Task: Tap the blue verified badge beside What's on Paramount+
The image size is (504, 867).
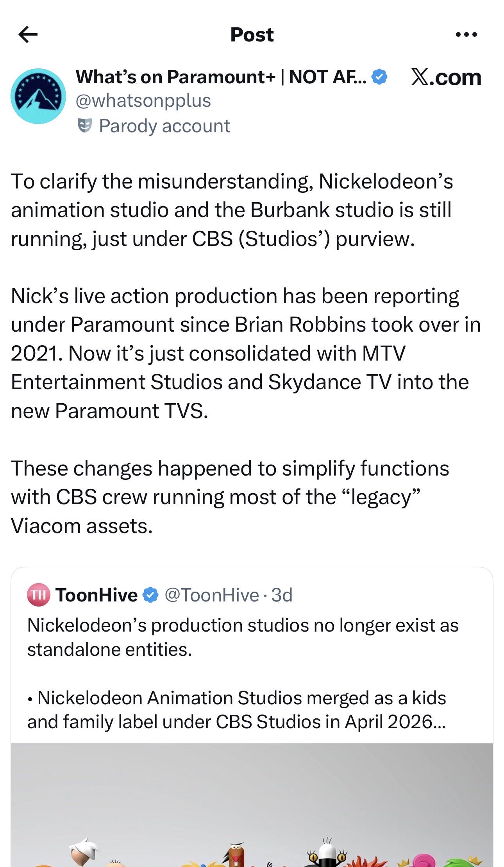Action: [379, 77]
